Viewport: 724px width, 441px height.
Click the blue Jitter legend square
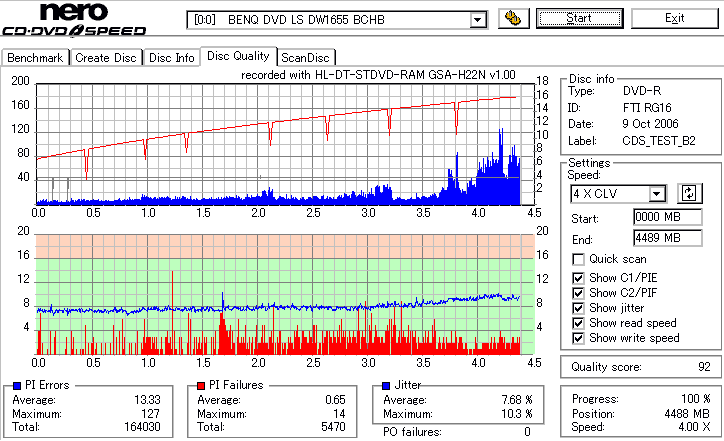386,385
